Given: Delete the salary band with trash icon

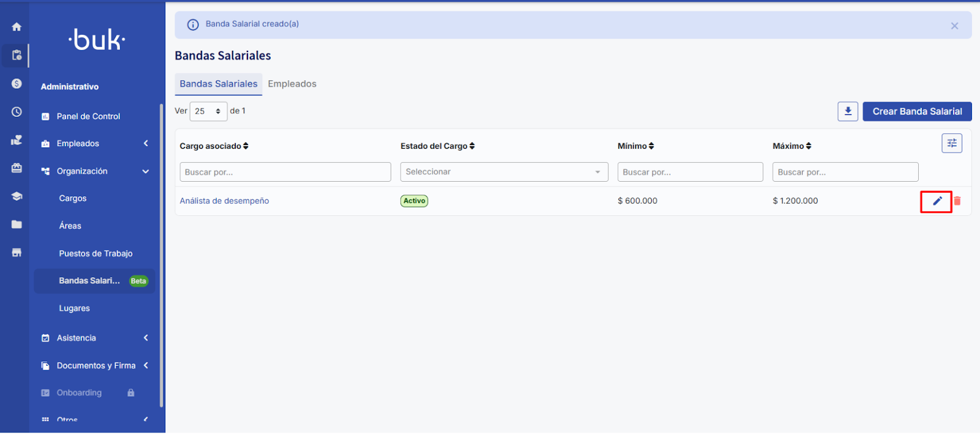Looking at the screenshot, I should (957, 201).
